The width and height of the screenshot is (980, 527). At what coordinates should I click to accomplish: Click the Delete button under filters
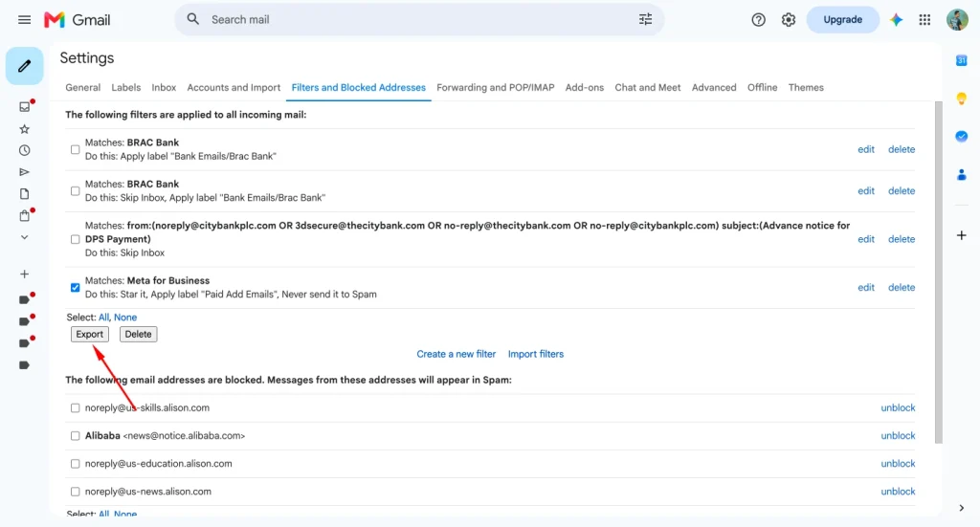138,334
